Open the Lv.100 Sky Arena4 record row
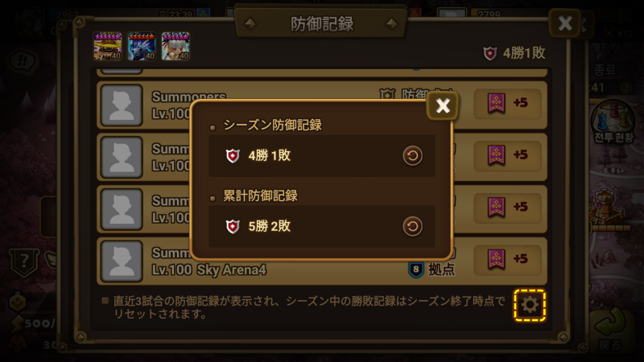The width and height of the screenshot is (644, 362). [322, 261]
